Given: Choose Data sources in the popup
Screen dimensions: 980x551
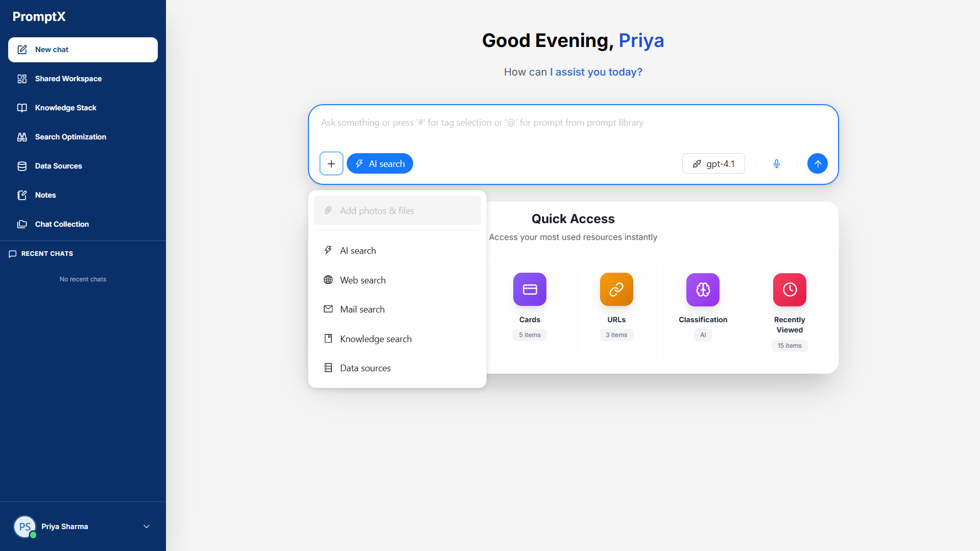Looking at the screenshot, I should click(365, 368).
